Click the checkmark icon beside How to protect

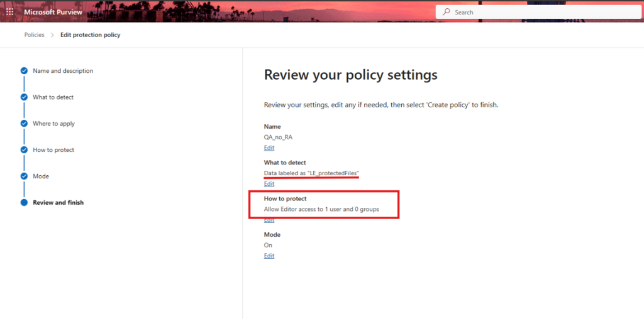tap(24, 150)
